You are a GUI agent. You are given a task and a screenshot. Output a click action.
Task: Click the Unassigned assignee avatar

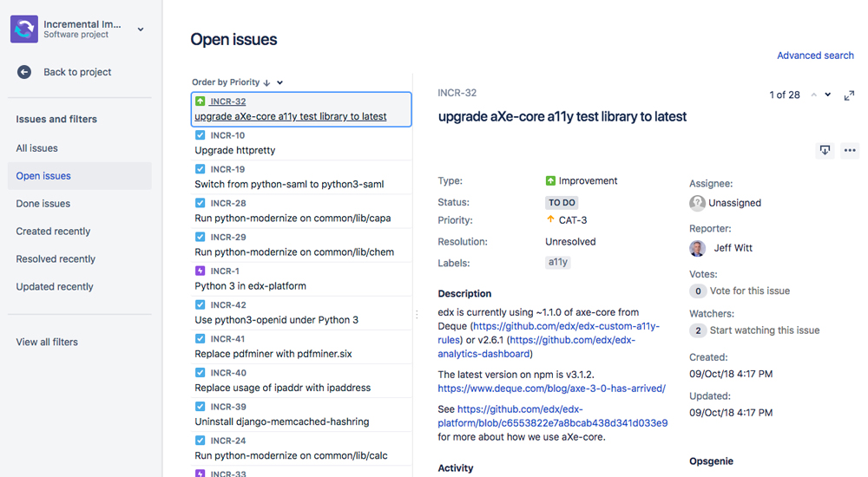pyautogui.click(x=697, y=203)
